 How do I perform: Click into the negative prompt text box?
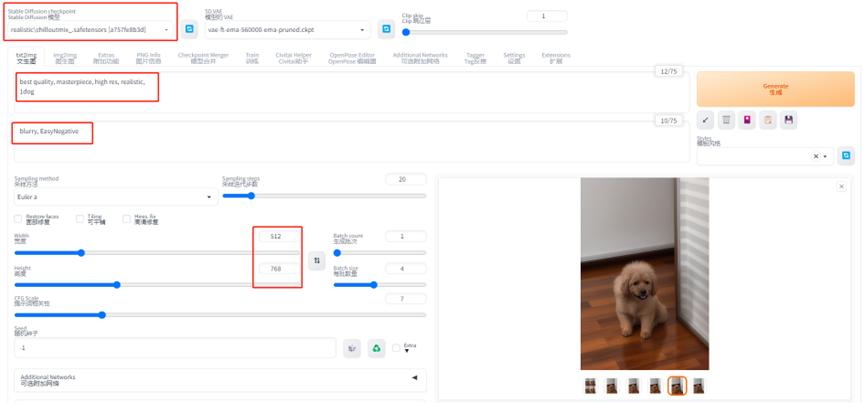pyautogui.click(x=352, y=142)
